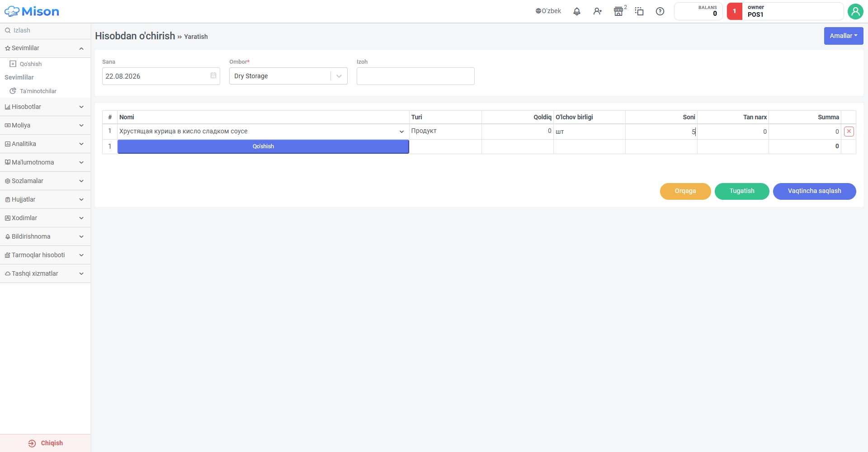Click the search magnifier icon in sidebar

point(8,30)
